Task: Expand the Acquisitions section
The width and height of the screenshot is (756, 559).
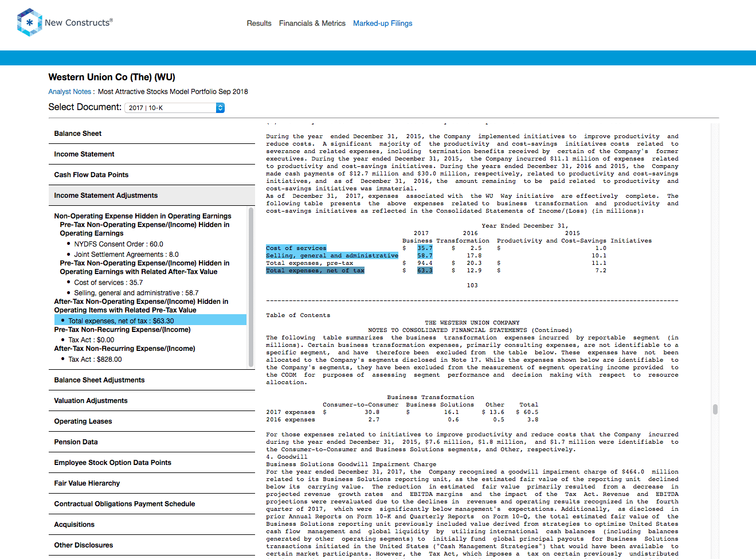Action: 152,525
